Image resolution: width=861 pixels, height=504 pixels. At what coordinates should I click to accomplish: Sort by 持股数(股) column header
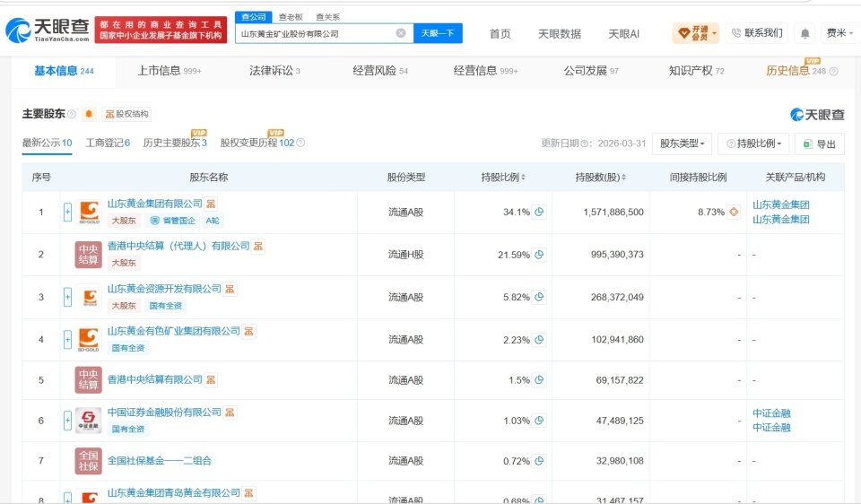click(x=600, y=177)
